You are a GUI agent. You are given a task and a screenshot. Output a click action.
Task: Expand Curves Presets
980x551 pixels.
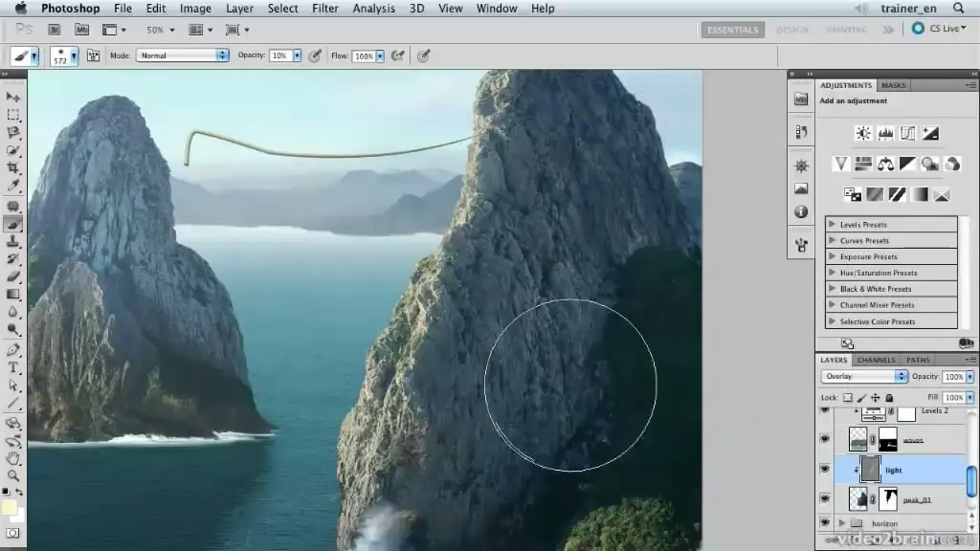coord(832,240)
